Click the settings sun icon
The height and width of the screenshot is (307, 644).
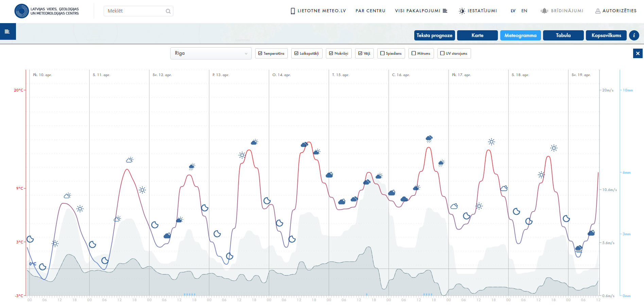(x=462, y=11)
